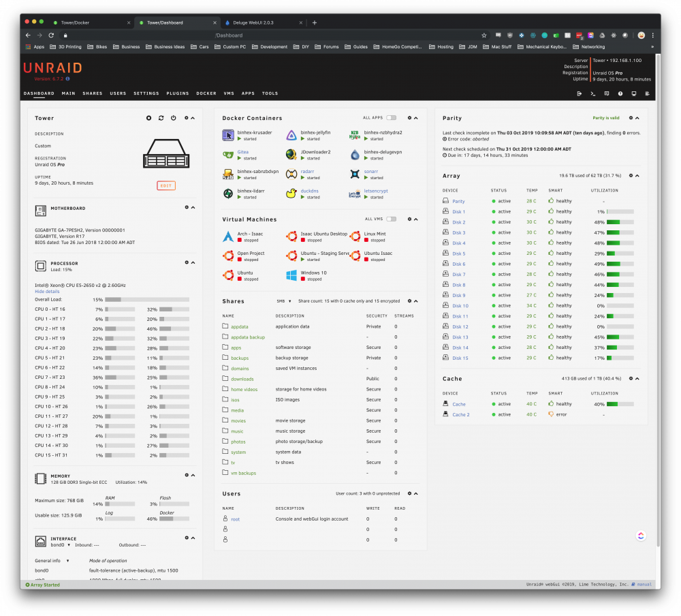Click the Overall Load progress bar
The image size is (681, 616).
[147, 300]
